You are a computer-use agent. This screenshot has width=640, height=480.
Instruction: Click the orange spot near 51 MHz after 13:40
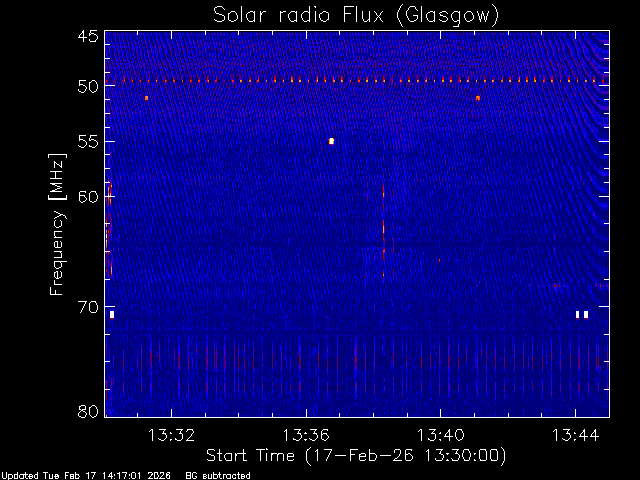pos(478,98)
